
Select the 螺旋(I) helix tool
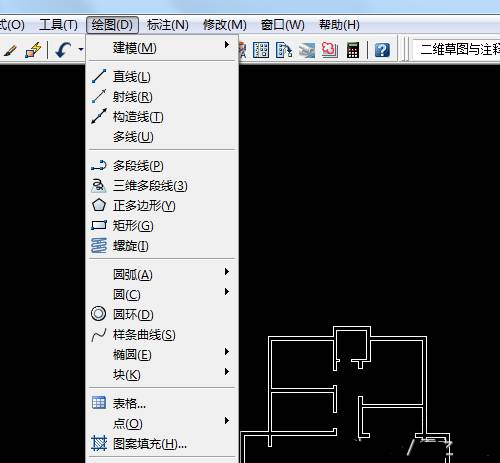162,246
